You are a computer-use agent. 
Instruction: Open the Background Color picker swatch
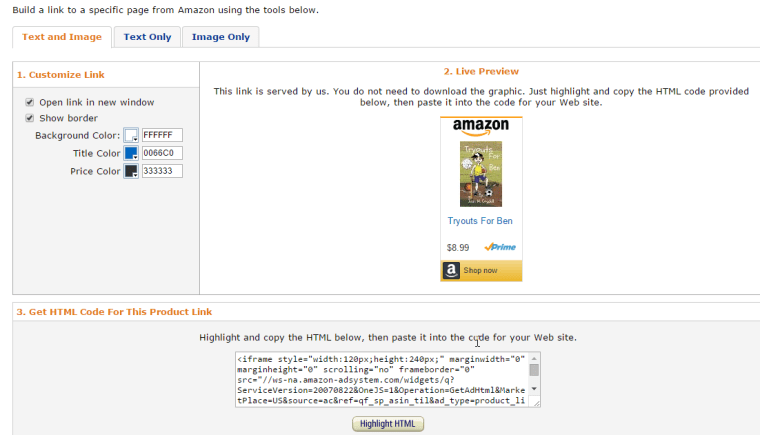pos(131,135)
